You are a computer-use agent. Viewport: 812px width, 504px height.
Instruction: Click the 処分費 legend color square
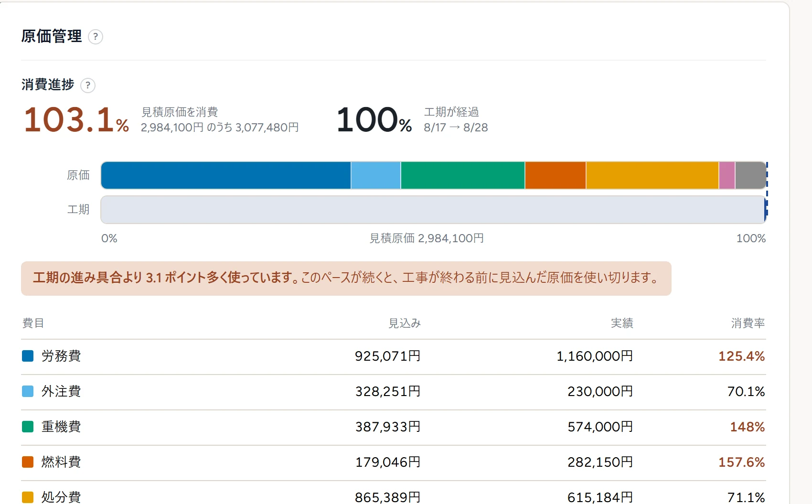pyautogui.click(x=28, y=497)
